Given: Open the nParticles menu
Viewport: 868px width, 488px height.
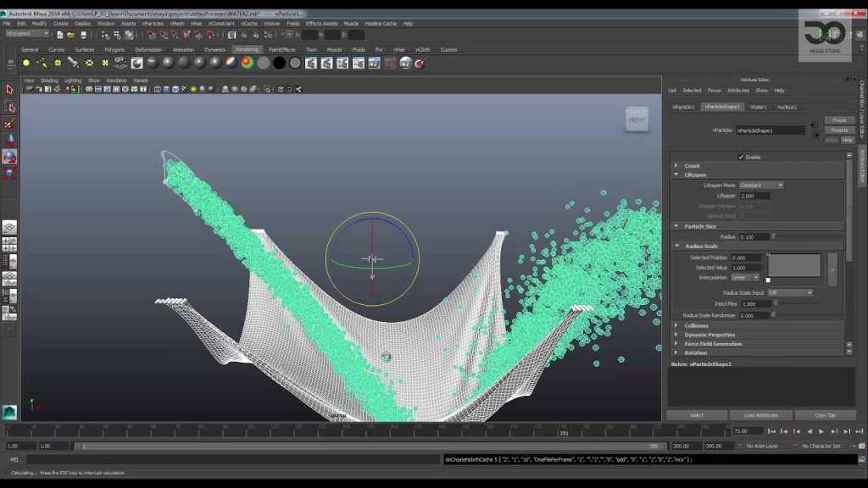Looking at the screenshot, I should pos(153,24).
